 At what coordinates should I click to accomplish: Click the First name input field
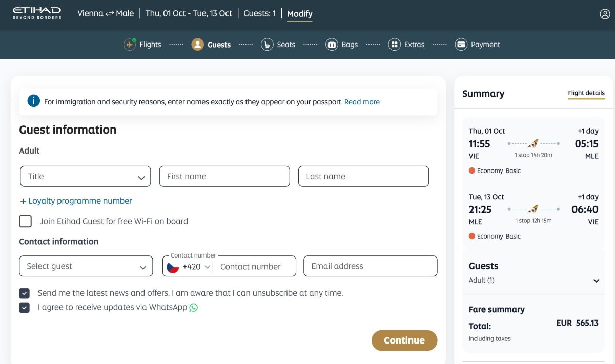[x=224, y=176]
